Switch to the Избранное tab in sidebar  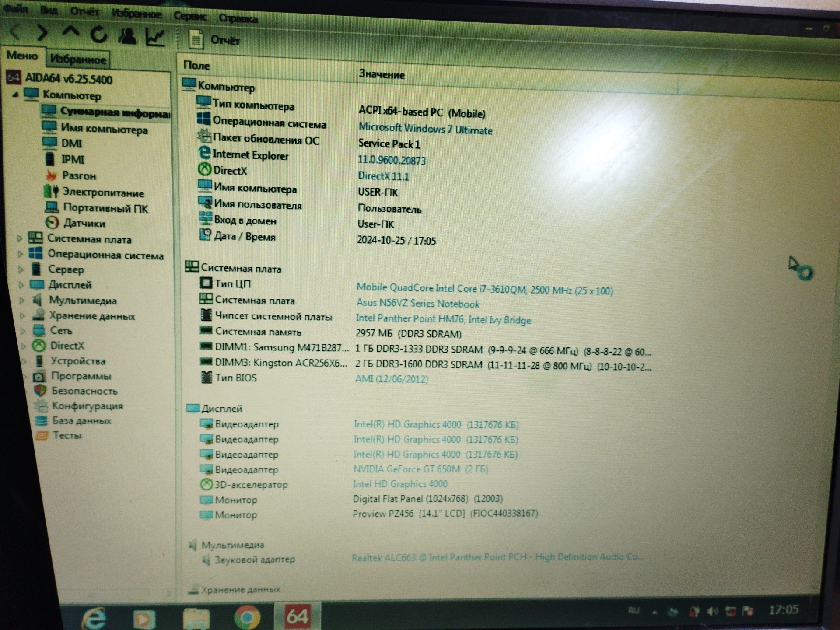coord(78,59)
